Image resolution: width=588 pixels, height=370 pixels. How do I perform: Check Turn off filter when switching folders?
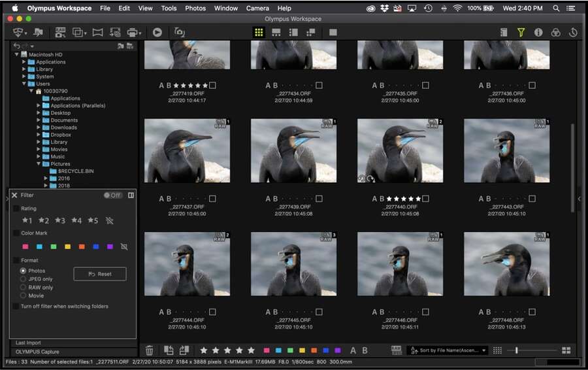(16, 306)
